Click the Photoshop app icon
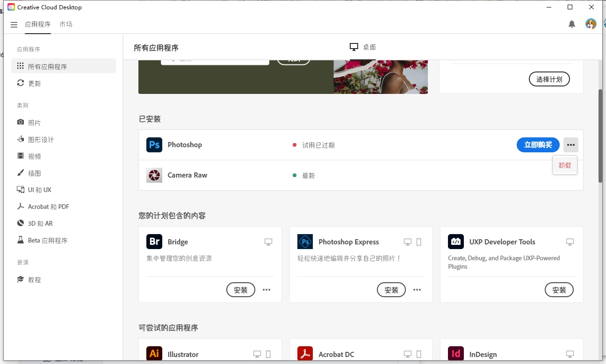 click(154, 145)
